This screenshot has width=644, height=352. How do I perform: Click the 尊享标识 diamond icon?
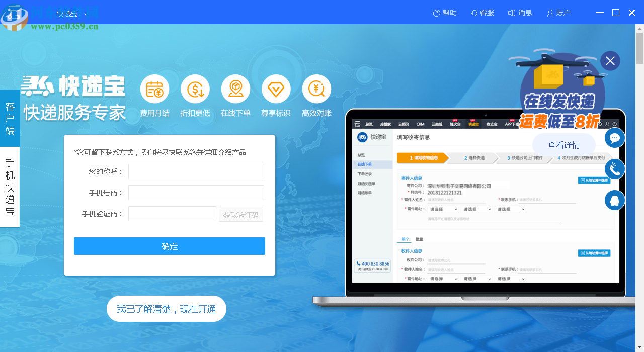tap(276, 90)
